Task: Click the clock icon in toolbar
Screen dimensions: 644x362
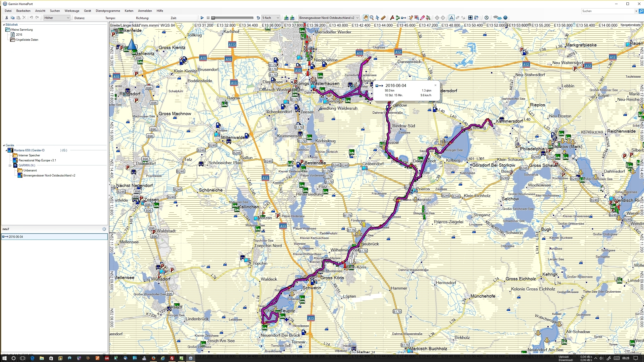Action: tap(487, 18)
